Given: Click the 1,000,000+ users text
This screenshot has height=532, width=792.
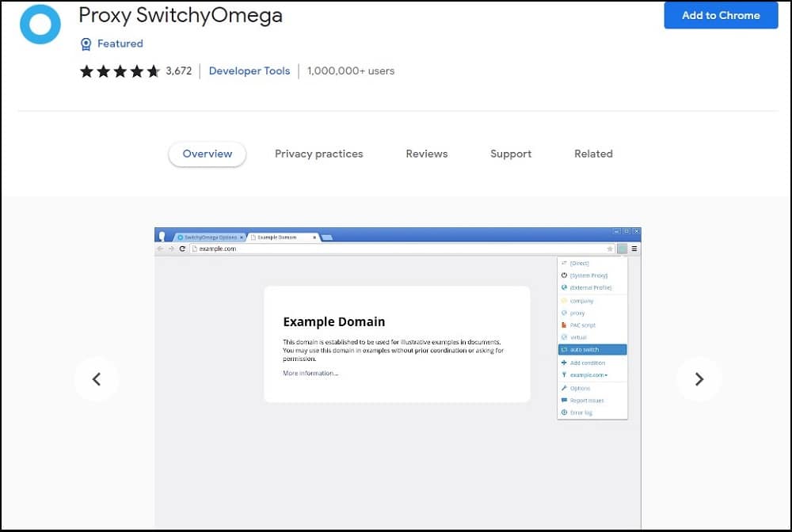Looking at the screenshot, I should (x=351, y=71).
